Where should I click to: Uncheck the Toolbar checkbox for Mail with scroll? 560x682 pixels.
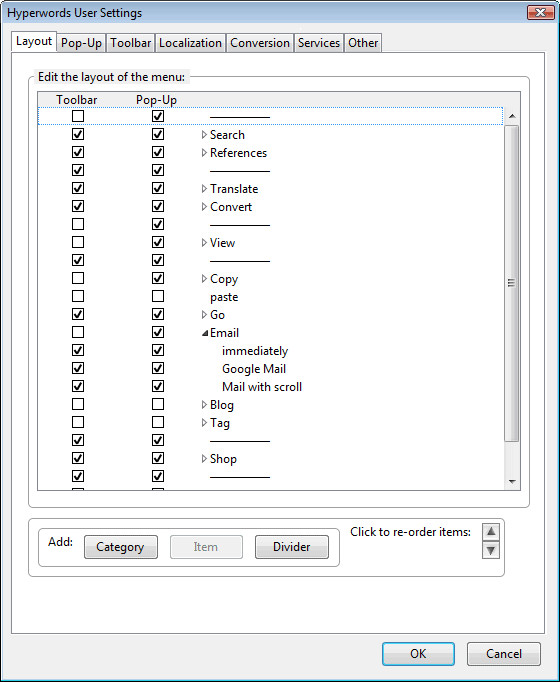[78, 386]
